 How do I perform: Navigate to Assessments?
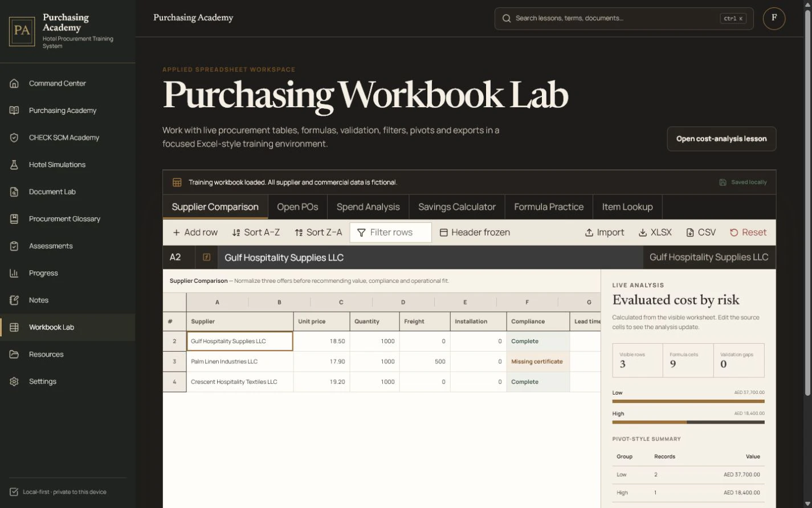(67, 246)
